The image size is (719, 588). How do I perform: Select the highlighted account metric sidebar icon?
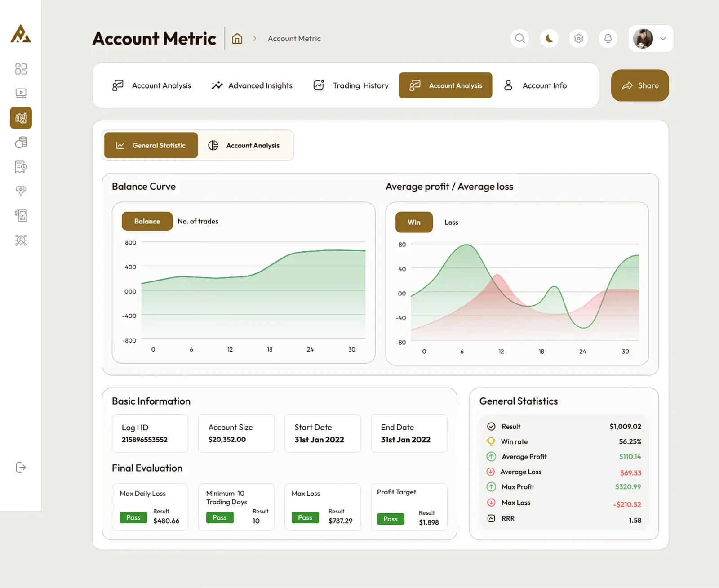coord(21,118)
